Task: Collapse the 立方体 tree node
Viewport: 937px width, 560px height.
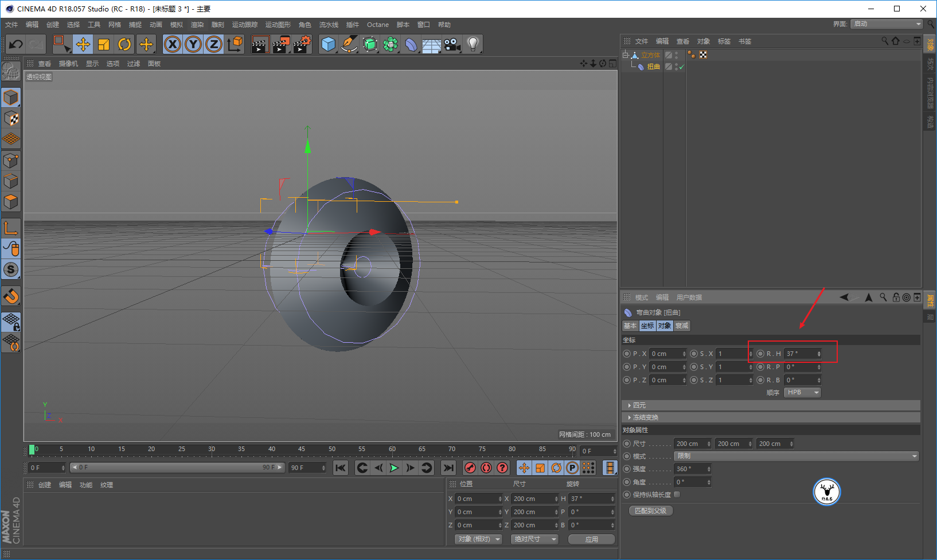Action: 626,55
